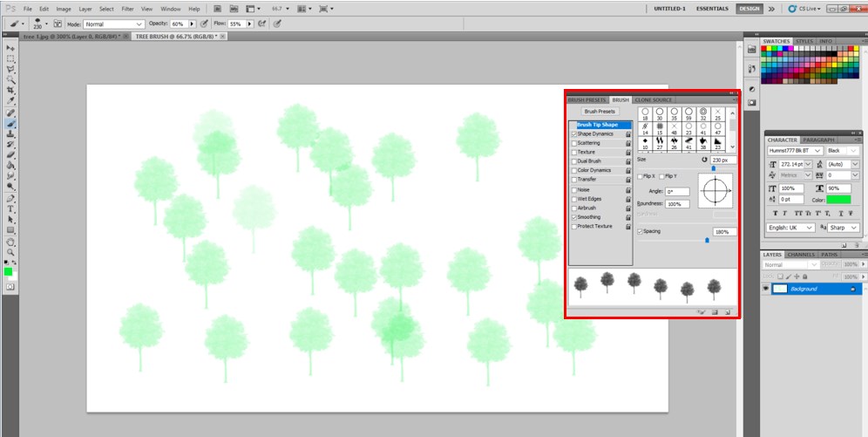Hide the Background layer eye icon

(x=766, y=289)
